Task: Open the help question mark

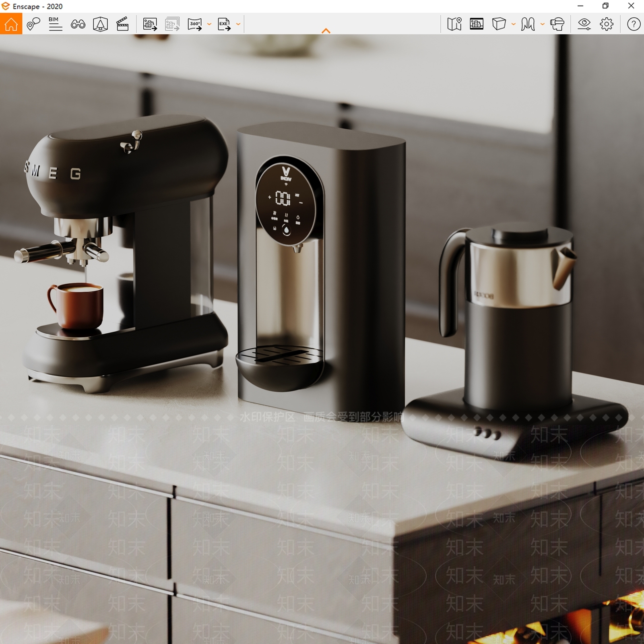Action: point(634,24)
